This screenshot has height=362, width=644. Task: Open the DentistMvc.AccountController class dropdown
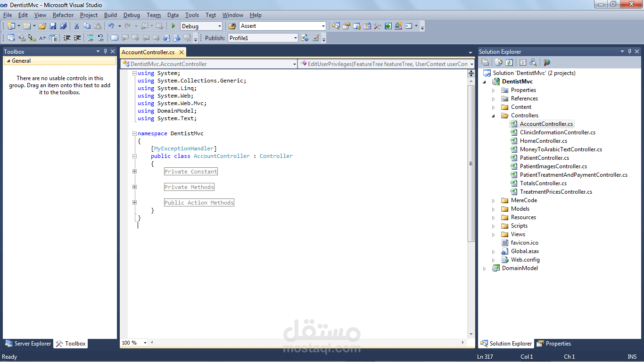[x=295, y=64]
